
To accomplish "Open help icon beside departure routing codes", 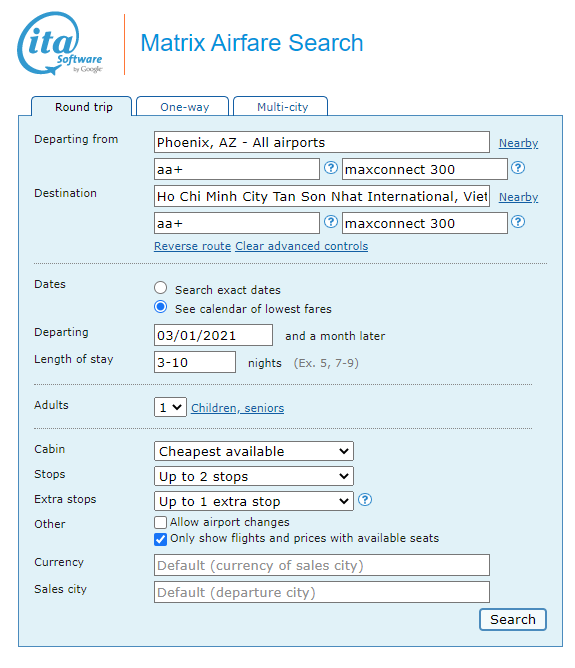I will [x=331, y=168].
